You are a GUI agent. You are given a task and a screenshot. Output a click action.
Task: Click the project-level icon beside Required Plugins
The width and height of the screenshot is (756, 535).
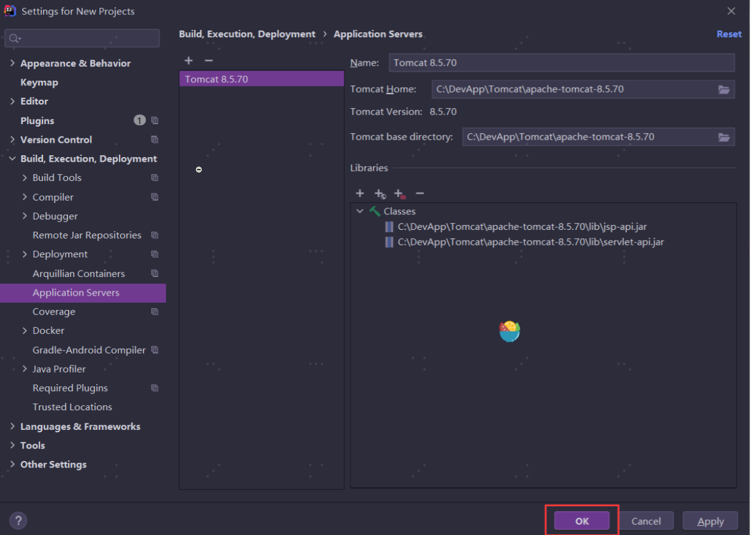(155, 388)
